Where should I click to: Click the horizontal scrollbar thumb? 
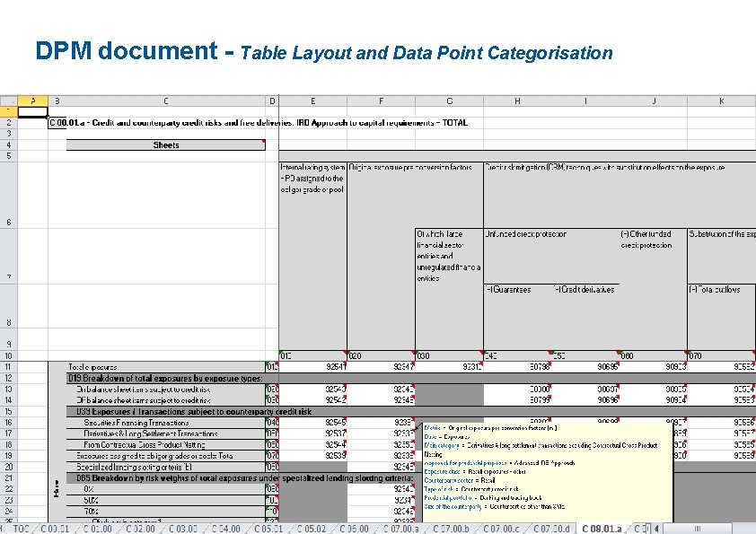click(697, 529)
